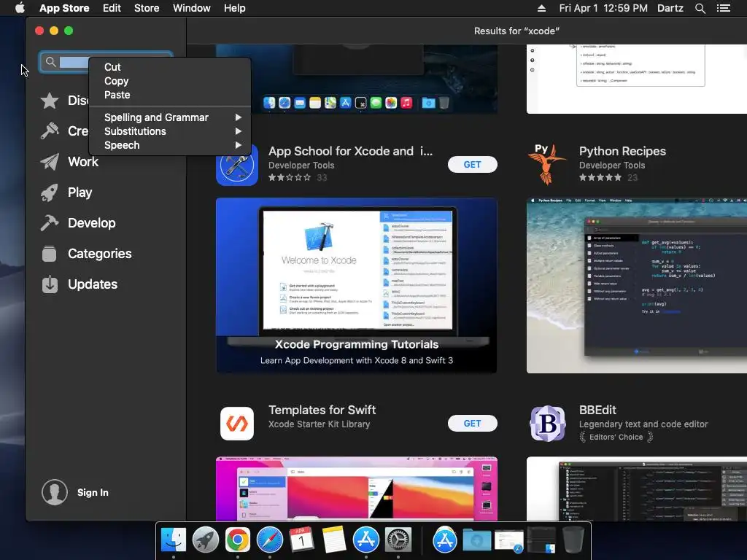Click the BBEdit title text

[x=597, y=410]
